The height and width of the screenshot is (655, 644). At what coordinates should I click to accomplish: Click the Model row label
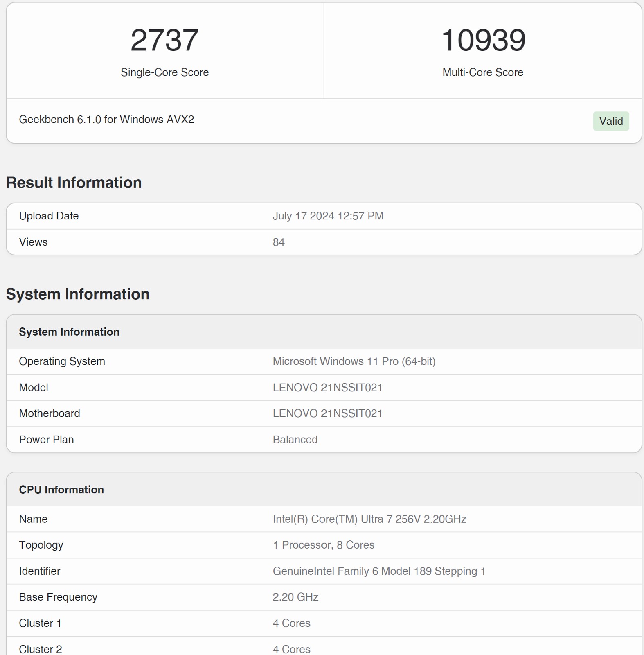(34, 387)
